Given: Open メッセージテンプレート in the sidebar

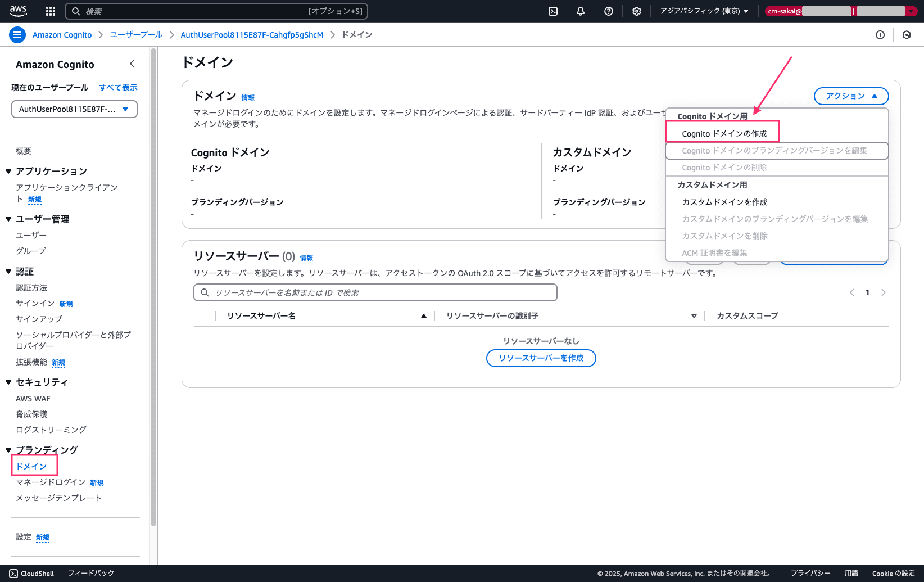Looking at the screenshot, I should 58,498.
